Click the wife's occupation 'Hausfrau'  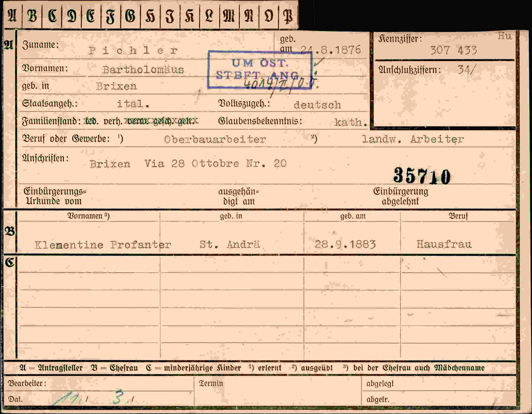(x=444, y=244)
